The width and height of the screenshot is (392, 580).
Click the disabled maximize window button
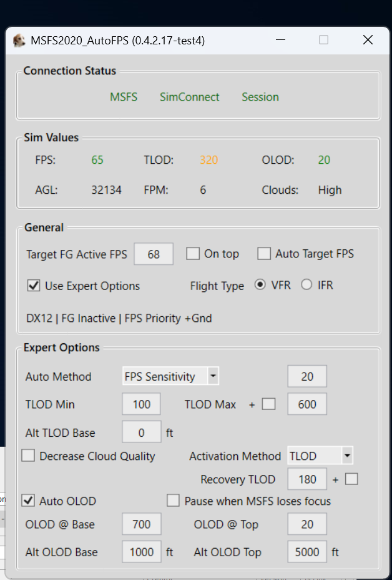coord(323,40)
